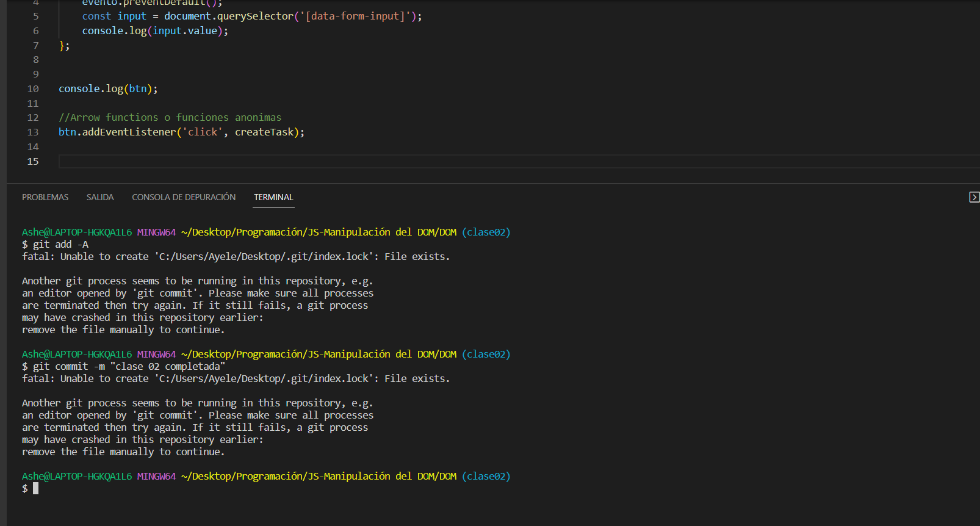Click 'console.log(btn);' on line 10

[108, 89]
